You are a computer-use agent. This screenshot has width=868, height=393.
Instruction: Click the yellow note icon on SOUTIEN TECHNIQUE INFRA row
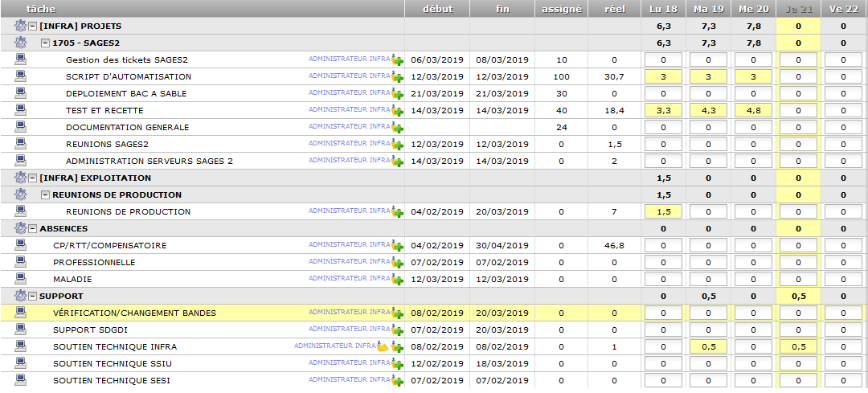click(x=383, y=347)
